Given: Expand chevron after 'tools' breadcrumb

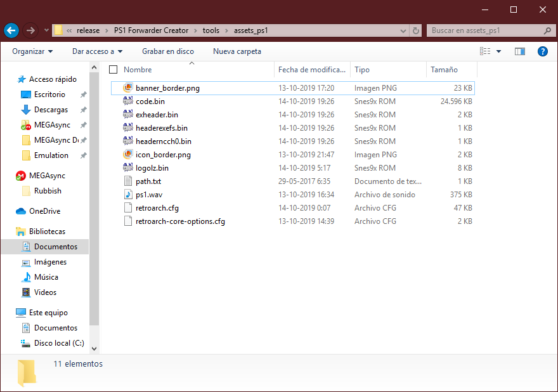Looking at the screenshot, I should (227, 30).
